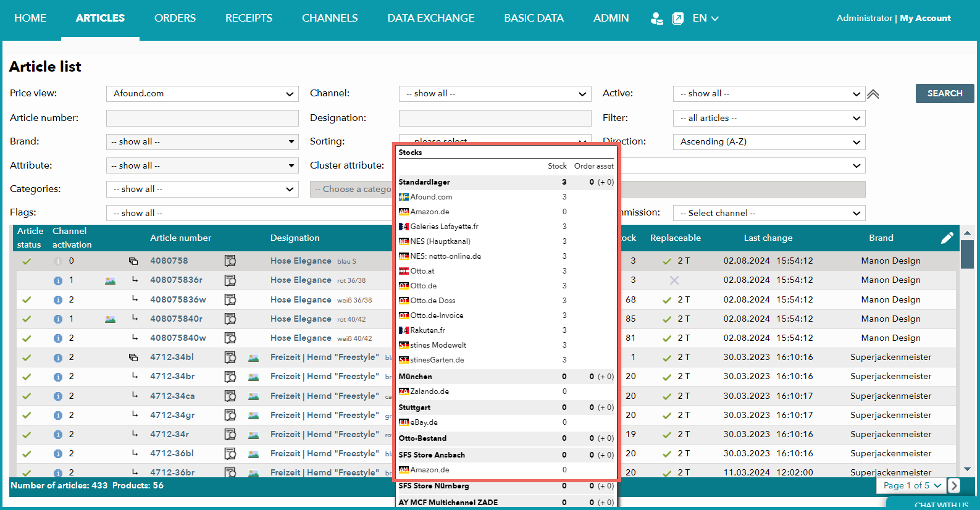Click the Zalando.de channel icon in stocks

[x=403, y=391]
